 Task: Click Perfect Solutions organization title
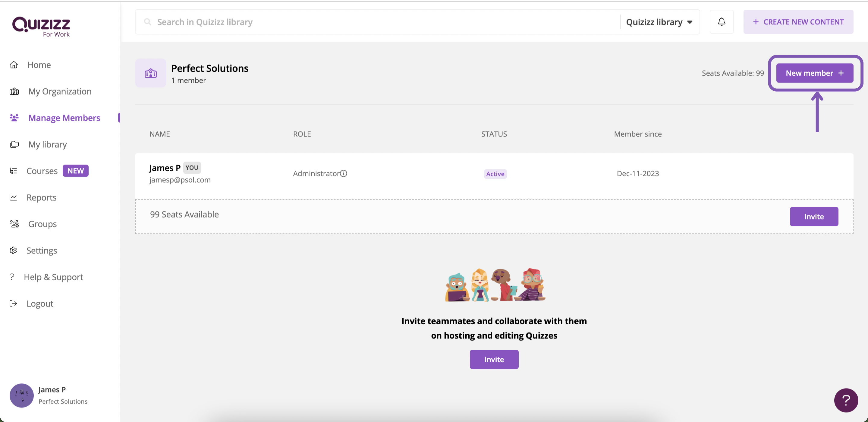209,68
